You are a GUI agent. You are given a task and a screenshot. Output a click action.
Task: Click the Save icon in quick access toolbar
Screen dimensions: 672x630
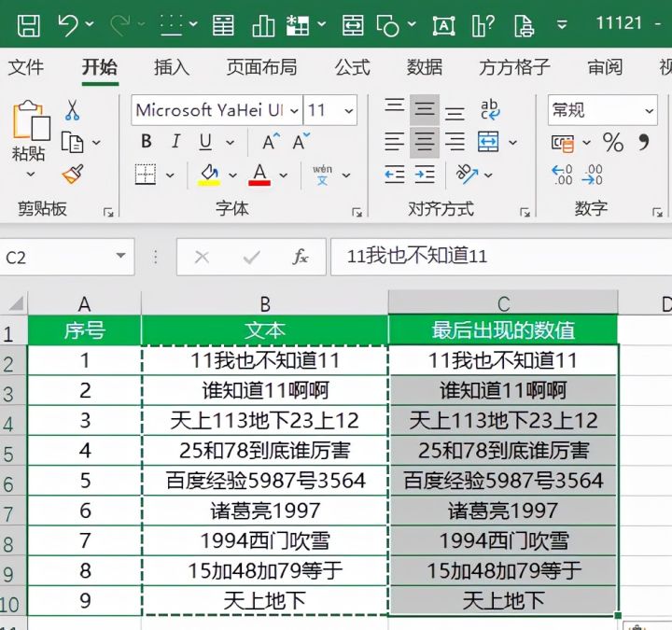[x=29, y=25]
